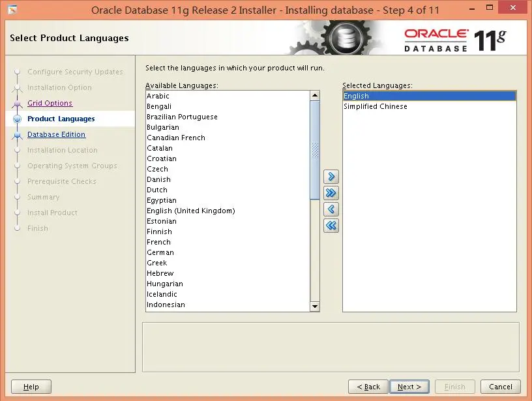
Task: Open the Grid Options step link
Action: [50, 103]
